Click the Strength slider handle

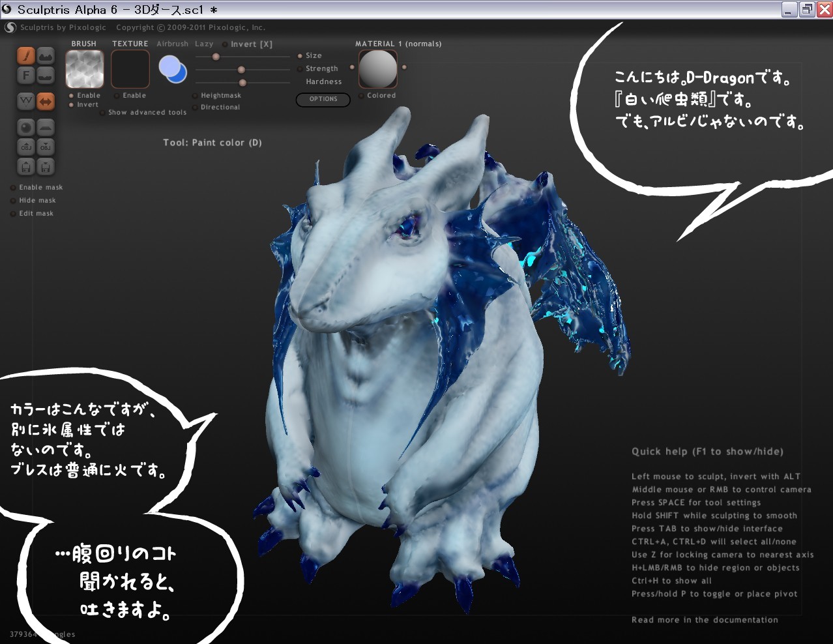point(241,70)
